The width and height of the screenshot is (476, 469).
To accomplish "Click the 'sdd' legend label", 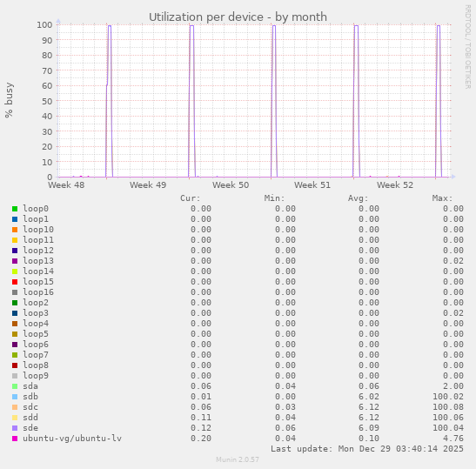I will 30,418.
